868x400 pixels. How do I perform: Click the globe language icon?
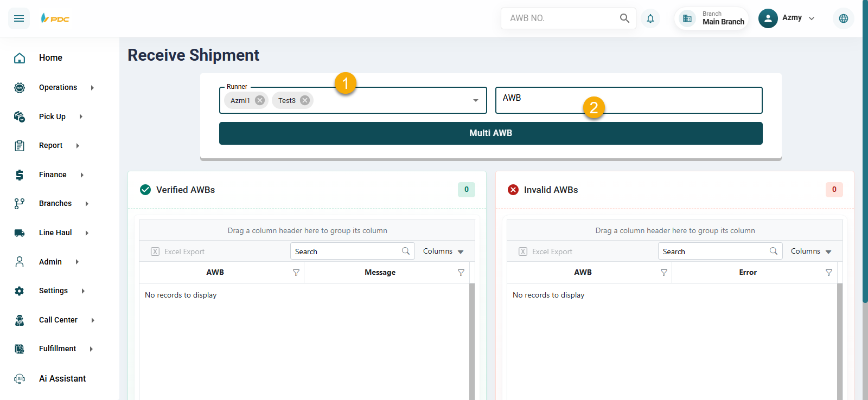(843, 18)
